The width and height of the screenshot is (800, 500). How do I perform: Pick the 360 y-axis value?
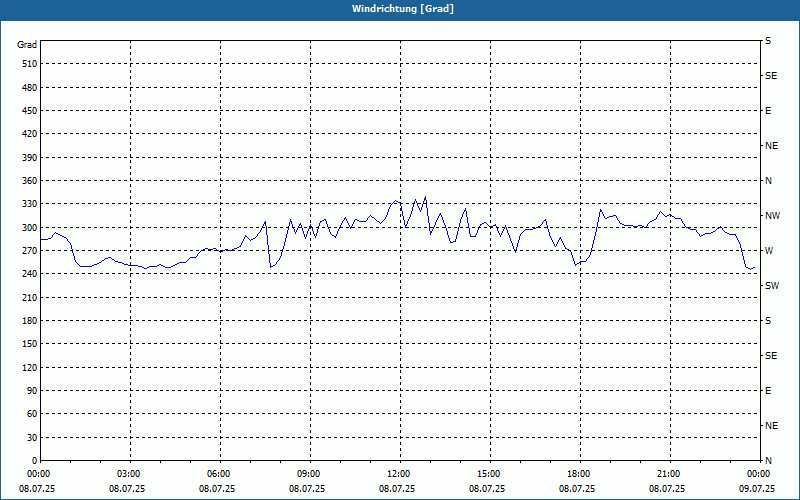click(x=30, y=181)
